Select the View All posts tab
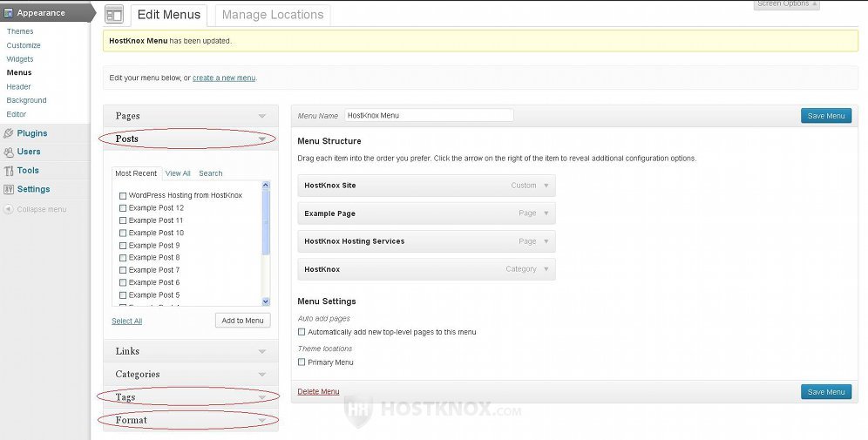This screenshot has height=440, width=868. [x=178, y=173]
